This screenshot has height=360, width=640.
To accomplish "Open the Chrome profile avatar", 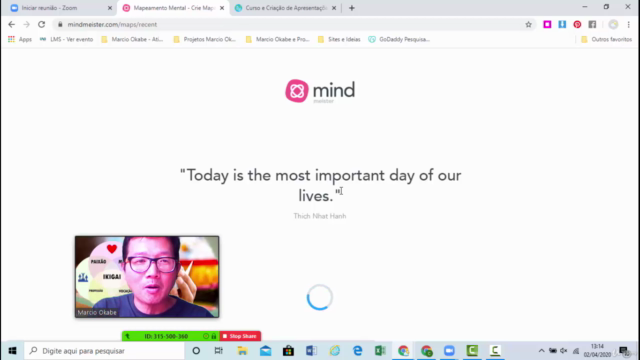I will (613, 24).
